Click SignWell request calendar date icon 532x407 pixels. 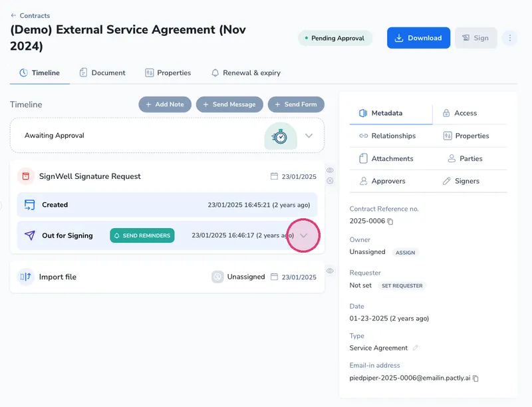tap(274, 176)
